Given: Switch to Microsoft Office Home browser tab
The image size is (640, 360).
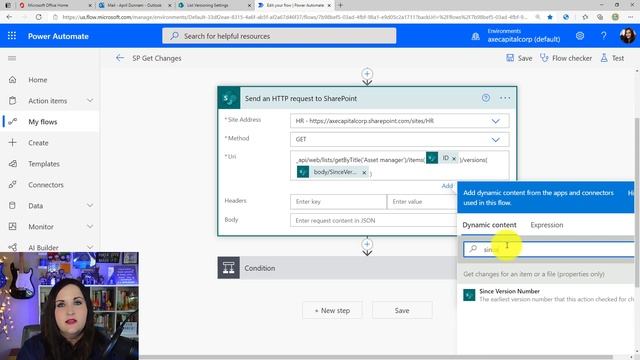Looking at the screenshot, I should 55,5.
